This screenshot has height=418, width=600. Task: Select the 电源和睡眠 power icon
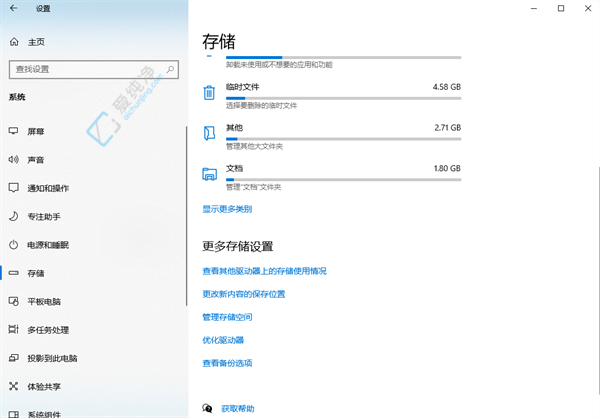point(13,245)
